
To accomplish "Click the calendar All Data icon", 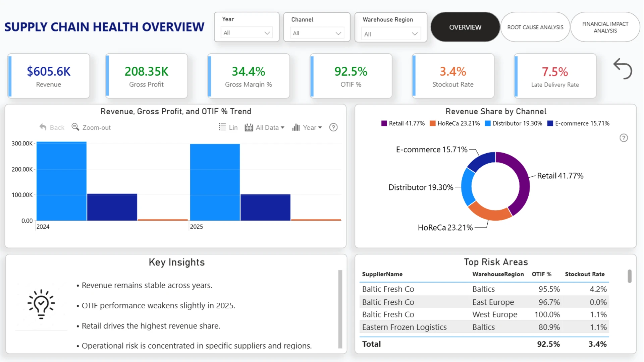I will point(249,127).
